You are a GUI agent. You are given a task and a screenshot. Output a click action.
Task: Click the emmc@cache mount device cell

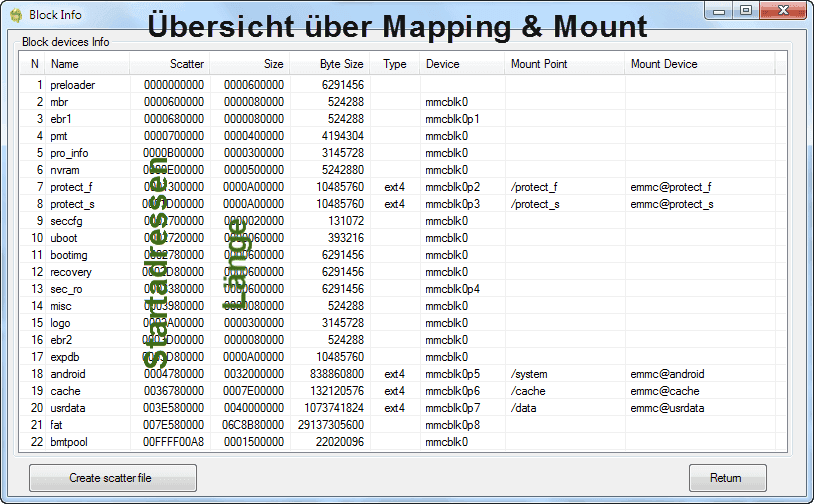click(664, 391)
